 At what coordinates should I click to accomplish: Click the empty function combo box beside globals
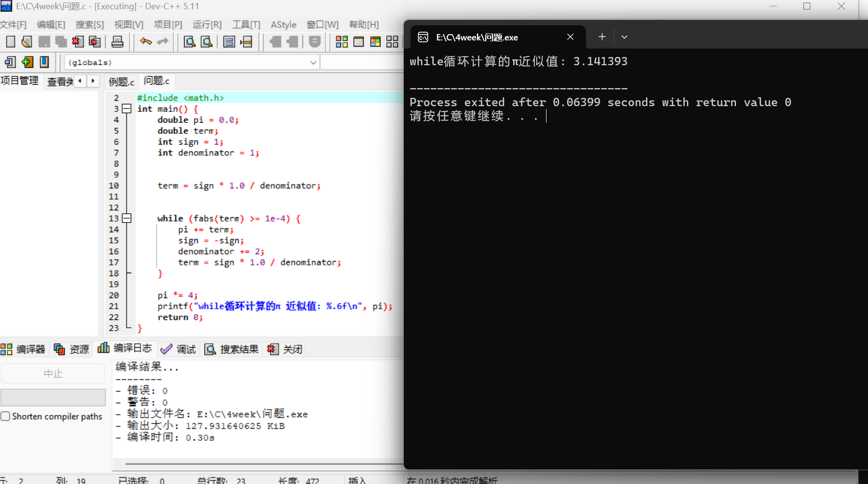(362, 62)
